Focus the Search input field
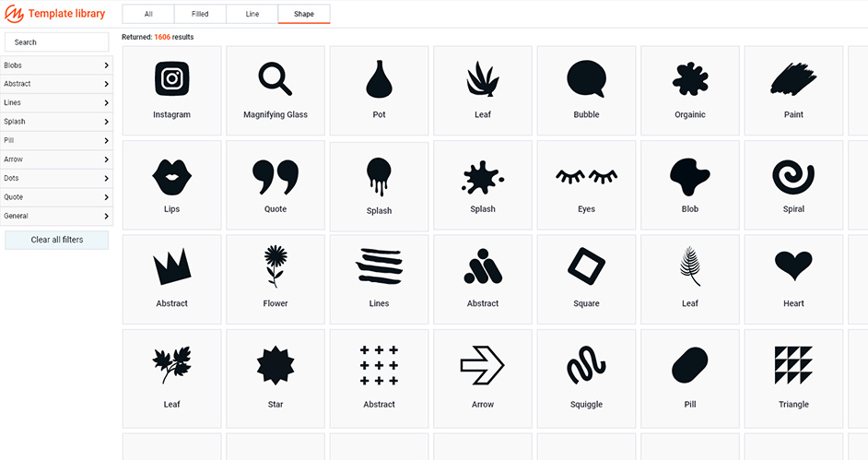 click(x=56, y=42)
